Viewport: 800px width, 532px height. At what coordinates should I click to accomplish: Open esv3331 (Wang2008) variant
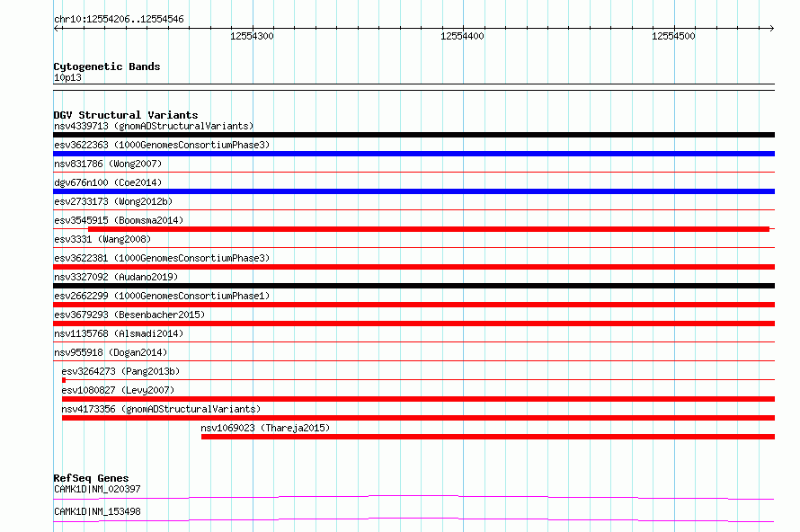(102, 239)
